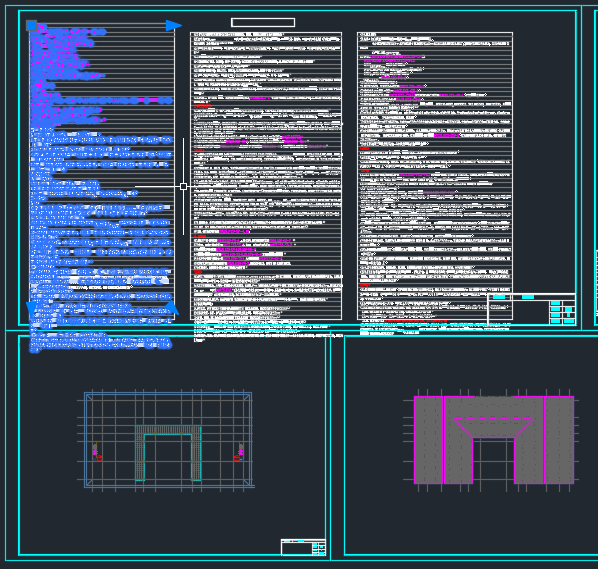Select the rightmost notes text block
This screenshot has width=598, height=569.
pos(435,176)
